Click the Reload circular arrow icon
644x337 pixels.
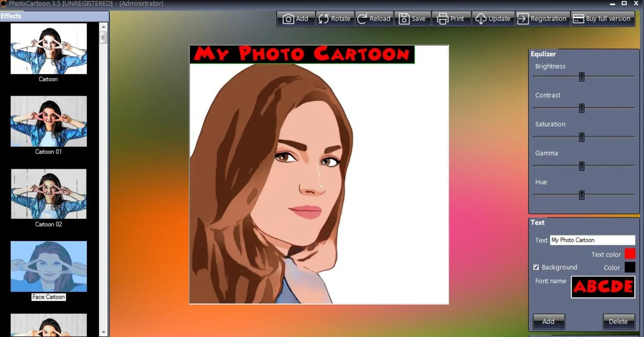click(362, 19)
